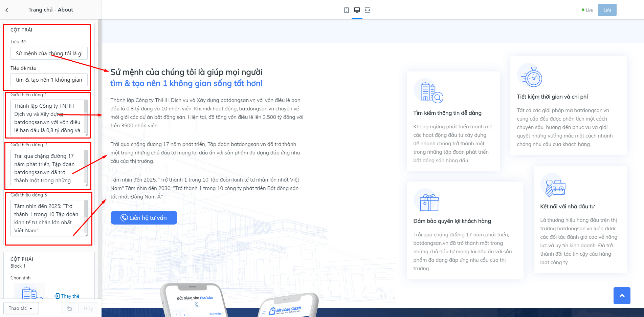Click the gift box icon on Đảm bảo card

(426, 200)
